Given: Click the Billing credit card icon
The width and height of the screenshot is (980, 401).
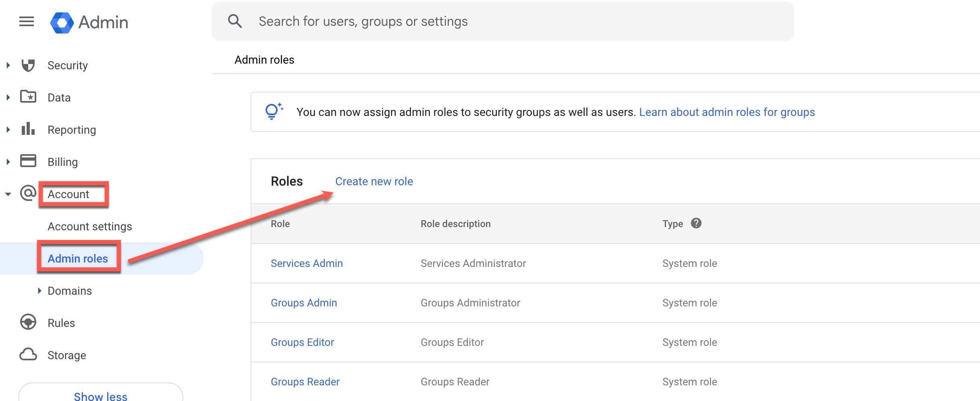Looking at the screenshot, I should [x=28, y=161].
